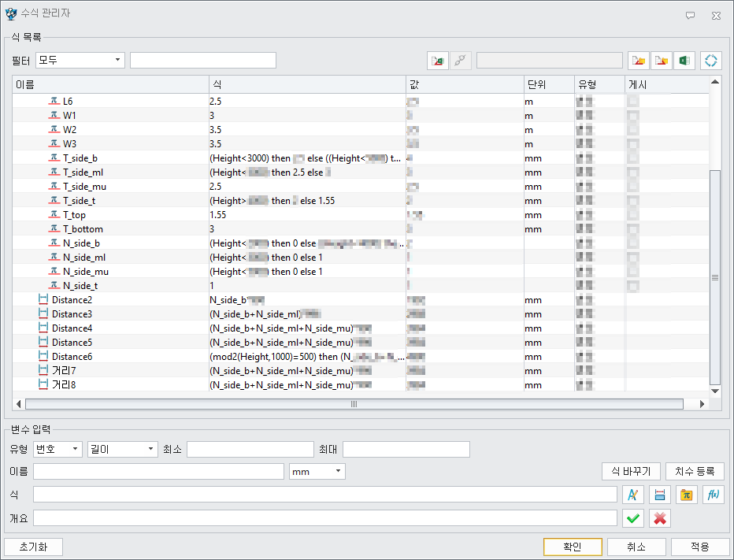Toggle the 게시 checkbox for row N_side_t
734x560 pixels.
[x=633, y=286]
